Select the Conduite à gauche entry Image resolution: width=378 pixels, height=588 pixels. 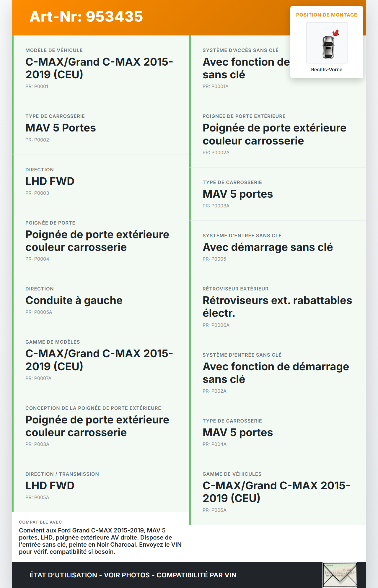click(74, 300)
